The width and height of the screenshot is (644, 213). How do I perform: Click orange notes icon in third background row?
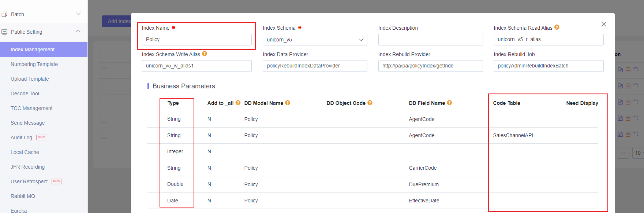(628, 102)
